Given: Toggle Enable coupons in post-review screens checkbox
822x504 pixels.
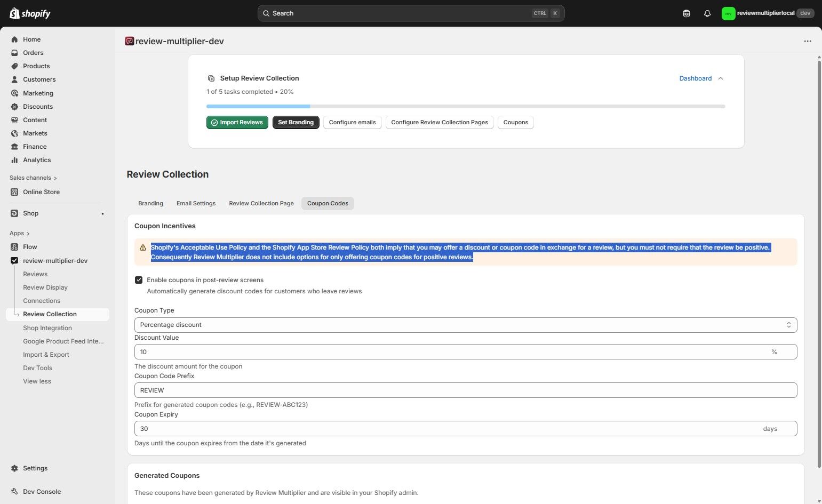Looking at the screenshot, I should pos(139,280).
